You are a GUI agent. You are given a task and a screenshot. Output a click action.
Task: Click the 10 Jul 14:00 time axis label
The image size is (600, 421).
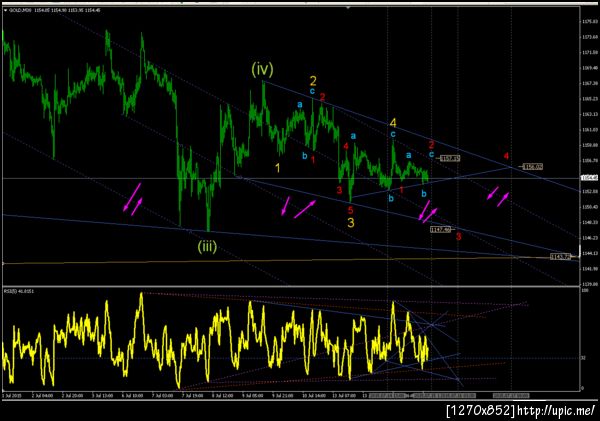[314, 395]
